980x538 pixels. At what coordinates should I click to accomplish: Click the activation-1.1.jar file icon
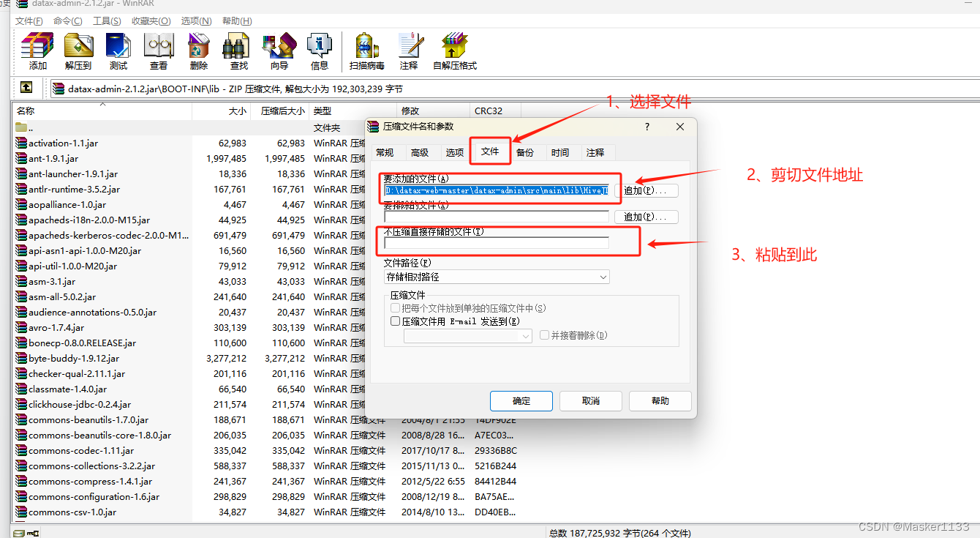(x=21, y=143)
